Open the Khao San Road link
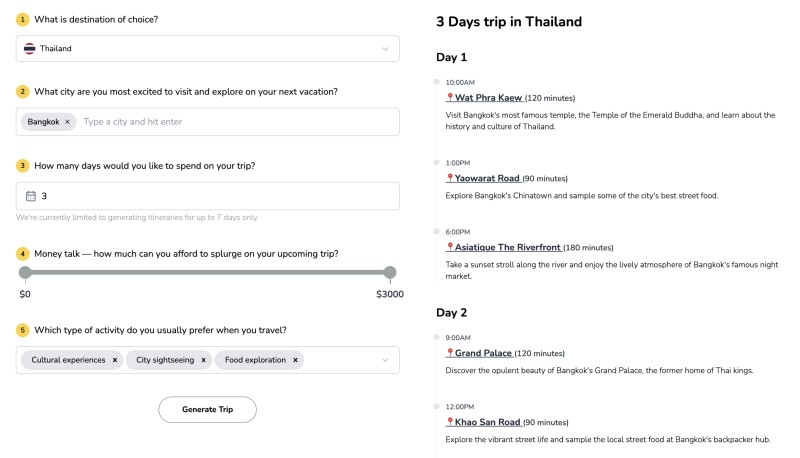800x458 pixels. (x=487, y=422)
